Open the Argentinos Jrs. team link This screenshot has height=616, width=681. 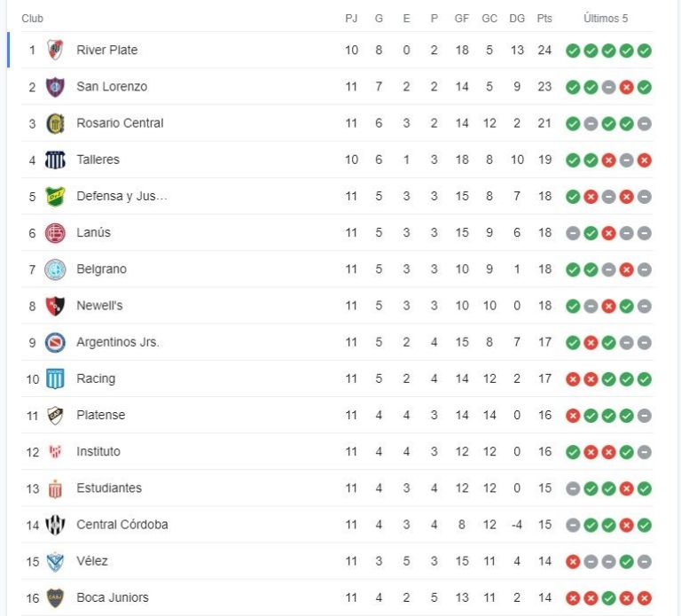point(118,342)
